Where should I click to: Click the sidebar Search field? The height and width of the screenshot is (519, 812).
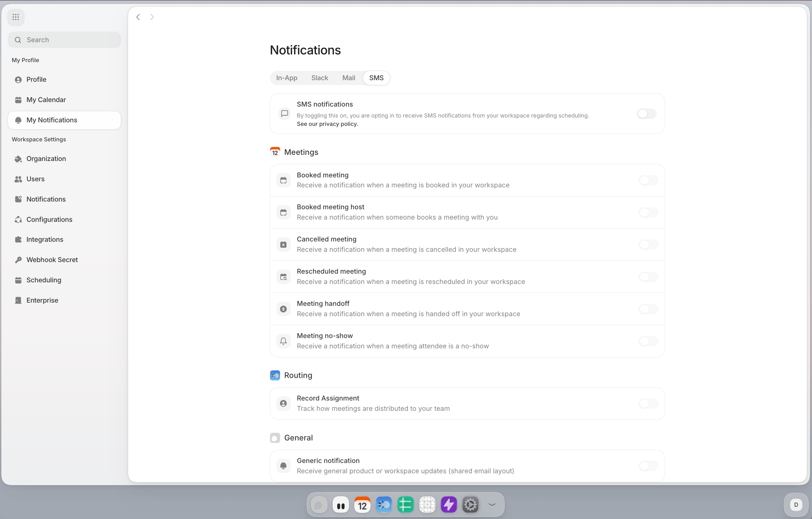click(64, 40)
